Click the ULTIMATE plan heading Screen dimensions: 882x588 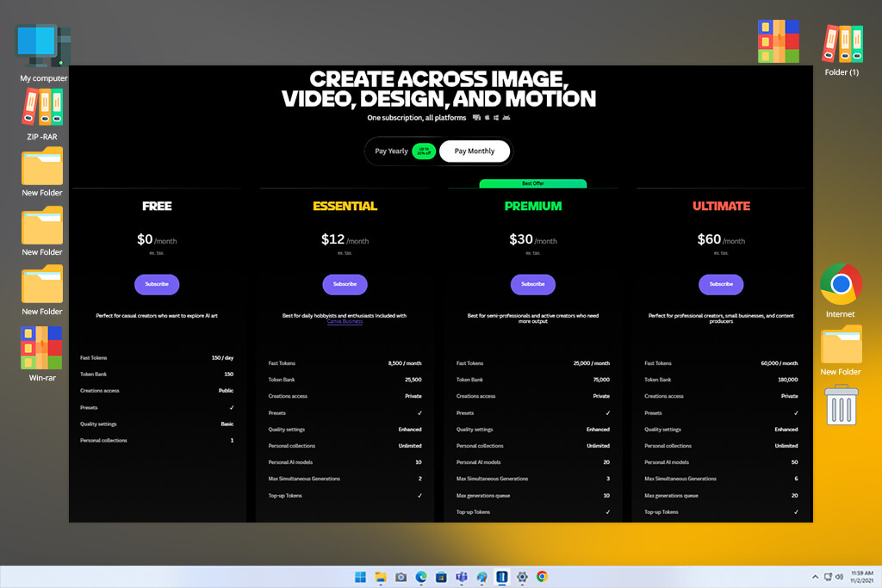[x=721, y=207]
